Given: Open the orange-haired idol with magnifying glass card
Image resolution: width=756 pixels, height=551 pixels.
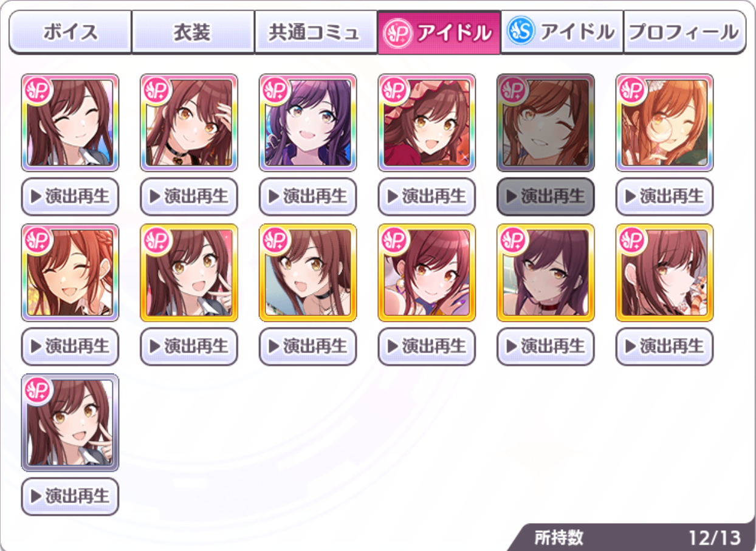Looking at the screenshot, I should point(664,123).
